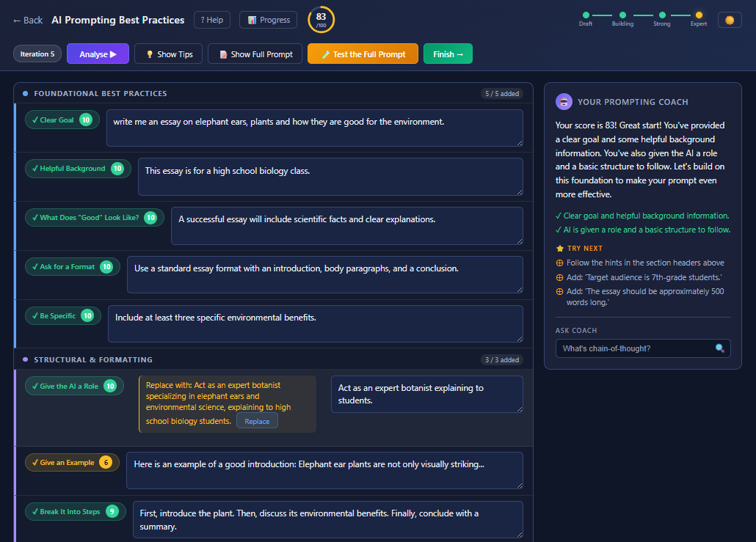Open the Help menu
Image resolution: width=756 pixels, height=542 pixels.
point(211,20)
